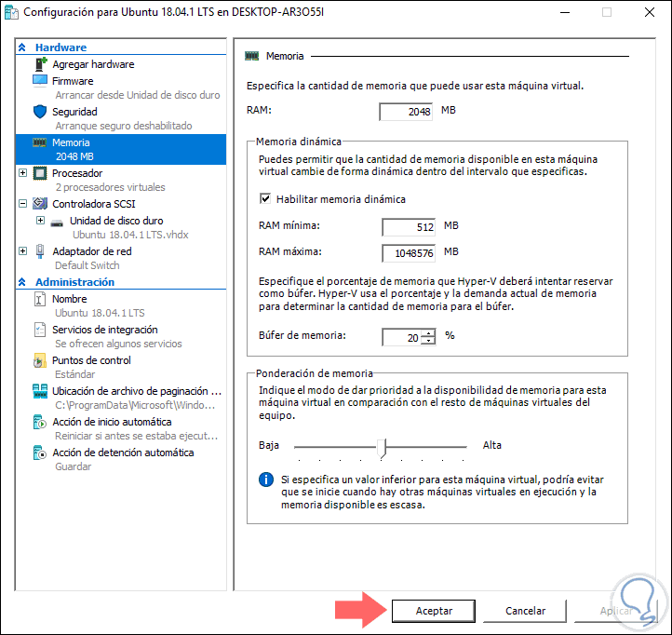
Task: Click Aceptar button
Action: tap(434, 611)
